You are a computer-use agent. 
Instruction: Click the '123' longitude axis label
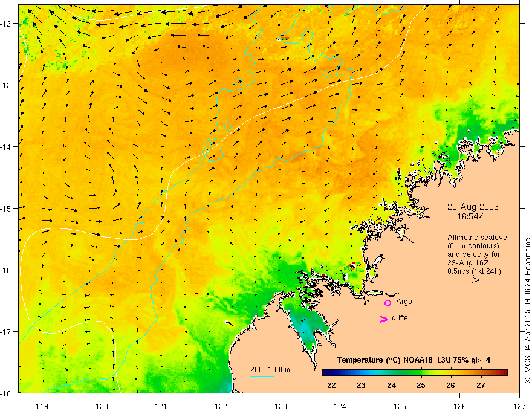coord(281,407)
